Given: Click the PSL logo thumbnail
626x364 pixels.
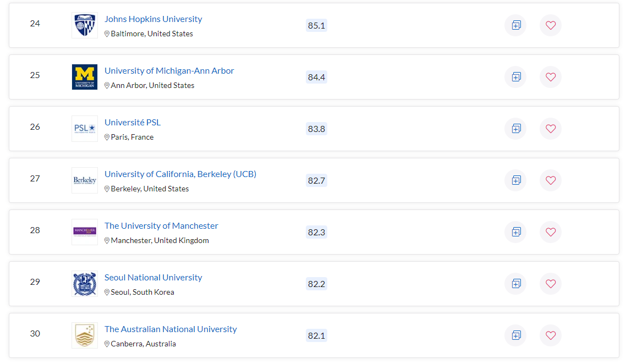Looking at the screenshot, I should pyautogui.click(x=85, y=129).
